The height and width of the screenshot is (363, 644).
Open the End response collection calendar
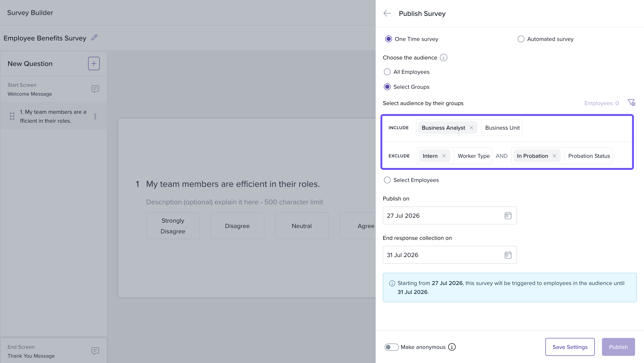pos(508,255)
